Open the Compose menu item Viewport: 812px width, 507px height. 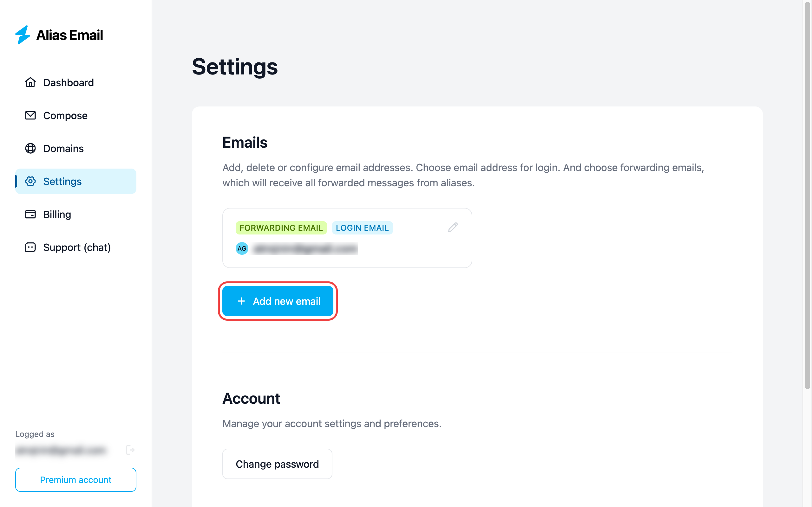click(65, 116)
